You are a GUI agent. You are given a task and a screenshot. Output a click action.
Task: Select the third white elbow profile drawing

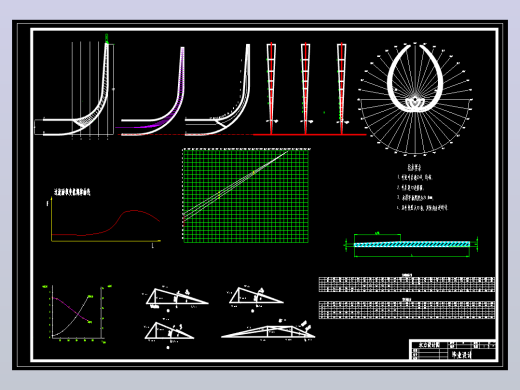tap(217, 90)
